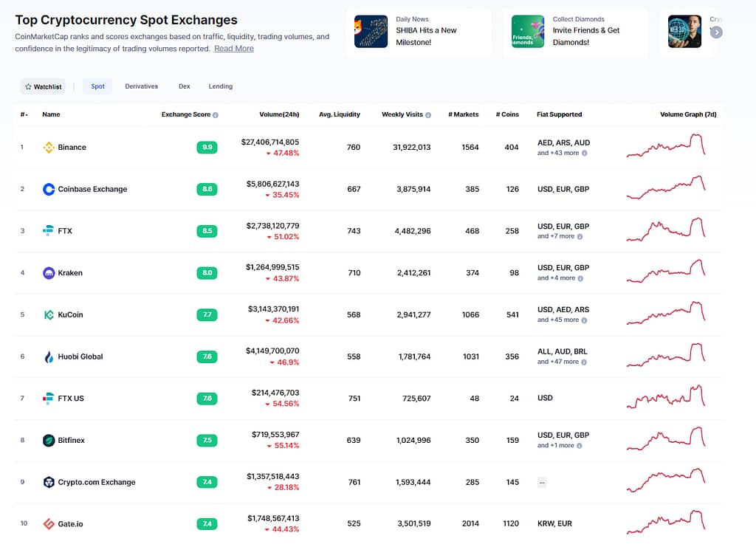756x544 pixels.
Task: Sort by Avg. Liquidity column header
Action: (x=340, y=114)
